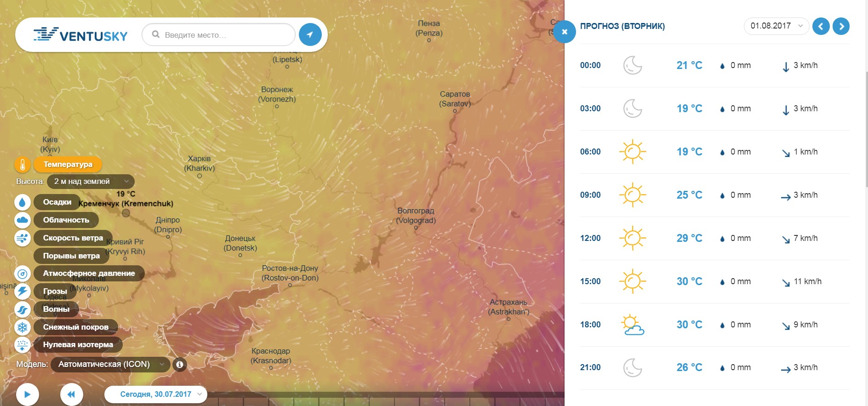Click the cloud cover icon
The width and height of the screenshot is (868, 406).
point(22,220)
